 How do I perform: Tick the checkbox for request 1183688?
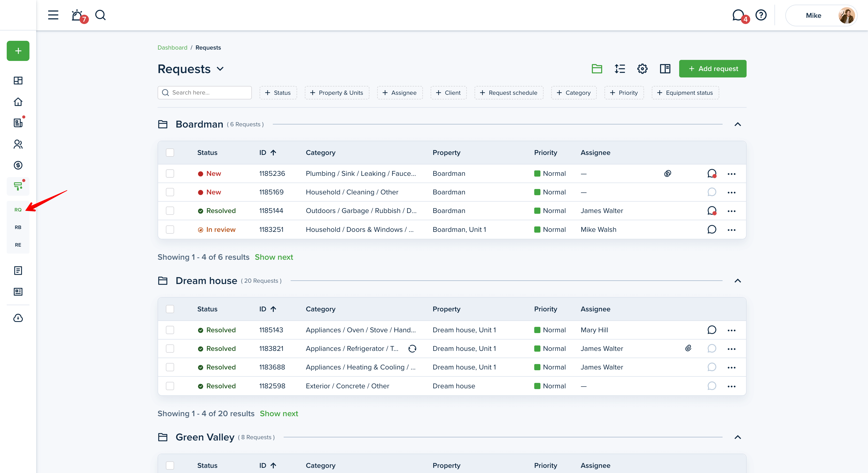tap(170, 367)
